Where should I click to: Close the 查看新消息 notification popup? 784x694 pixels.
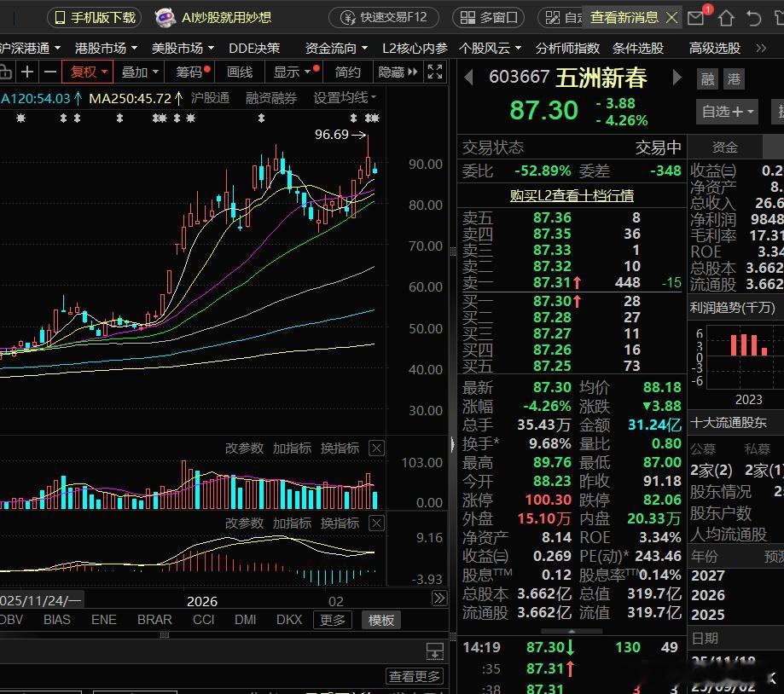[671, 18]
